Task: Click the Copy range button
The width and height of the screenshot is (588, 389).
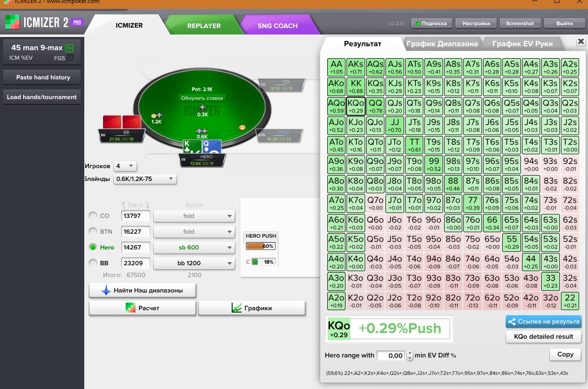Action: (565, 354)
